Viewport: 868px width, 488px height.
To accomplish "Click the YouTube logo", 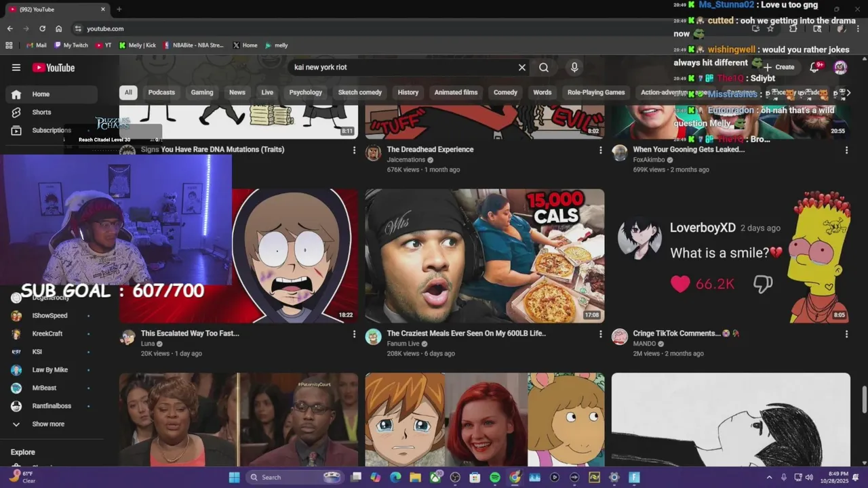I will pyautogui.click(x=53, y=67).
